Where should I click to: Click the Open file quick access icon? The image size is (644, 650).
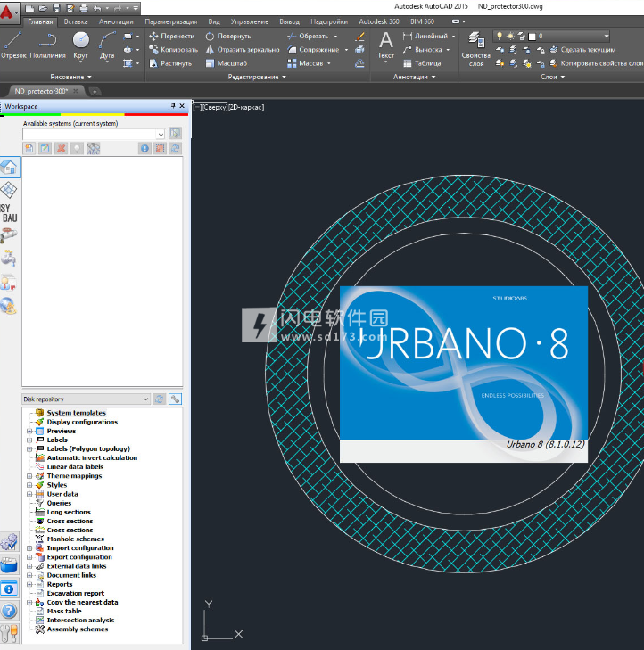(43, 8)
